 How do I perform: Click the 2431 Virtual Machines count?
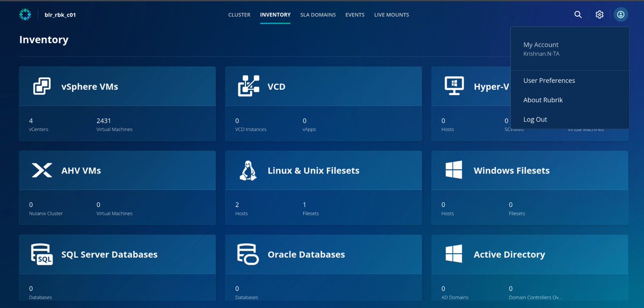tap(104, 121)
